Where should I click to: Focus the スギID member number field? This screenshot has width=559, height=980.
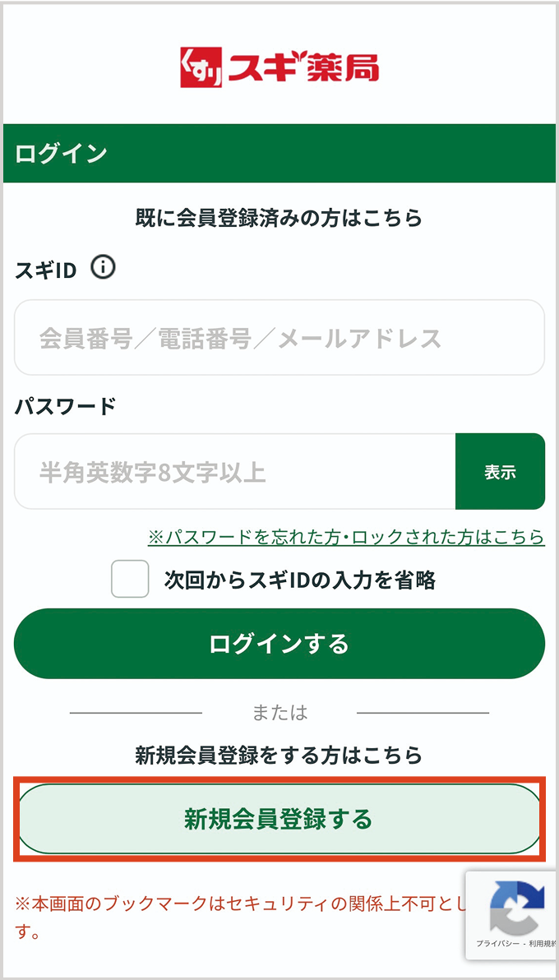(279, 338)
